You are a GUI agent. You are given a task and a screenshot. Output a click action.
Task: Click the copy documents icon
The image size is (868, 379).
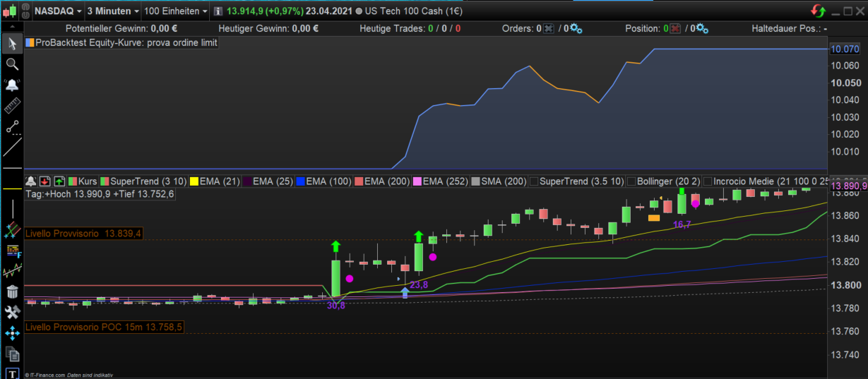pos(12,354)
